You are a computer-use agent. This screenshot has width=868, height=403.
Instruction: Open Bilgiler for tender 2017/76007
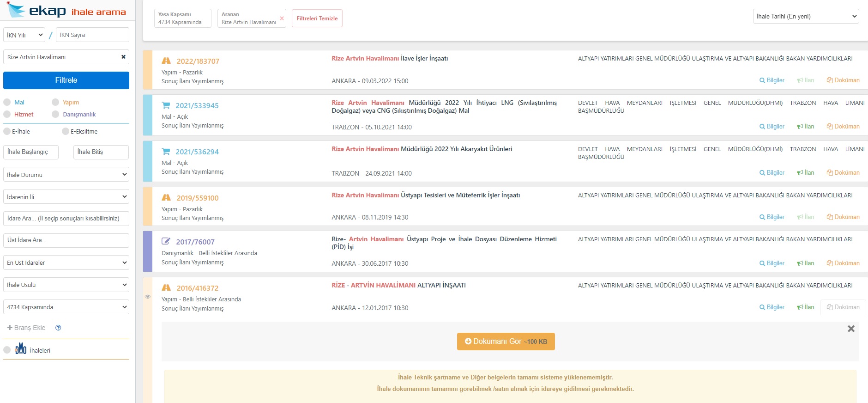coord(772,263)
